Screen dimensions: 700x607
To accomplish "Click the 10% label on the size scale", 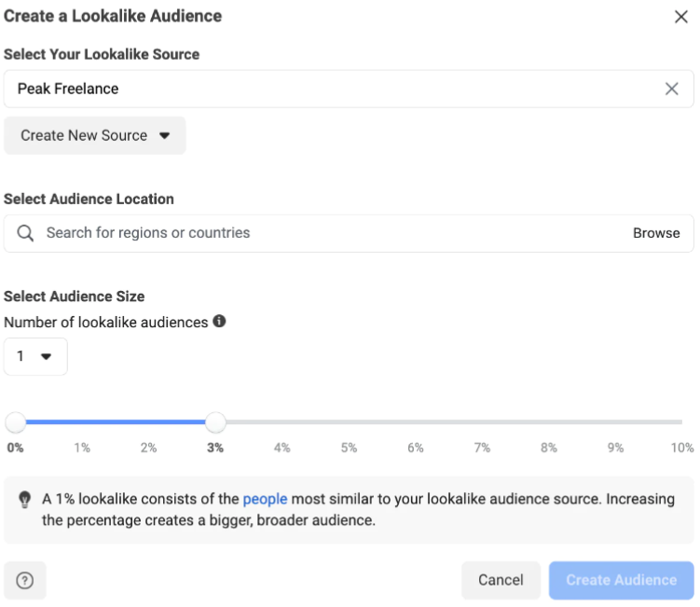I will 682,448.
